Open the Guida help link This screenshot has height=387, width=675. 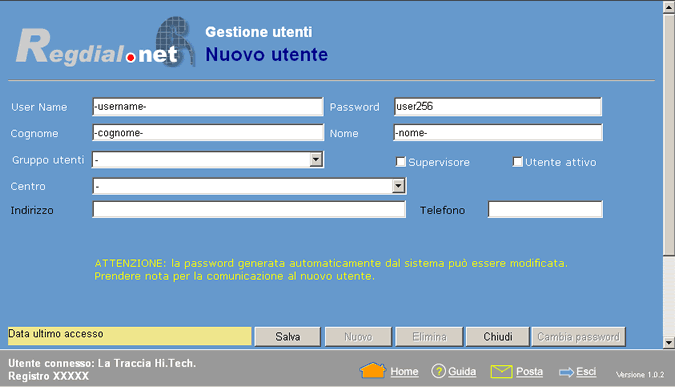pos(462,372)
